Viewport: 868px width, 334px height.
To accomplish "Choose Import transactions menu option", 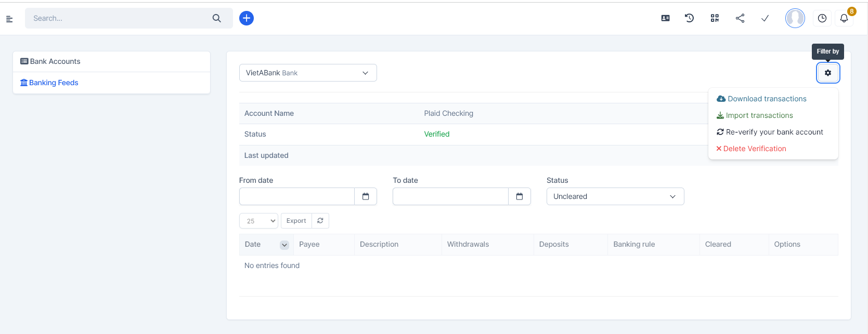I will click(759, 115).
